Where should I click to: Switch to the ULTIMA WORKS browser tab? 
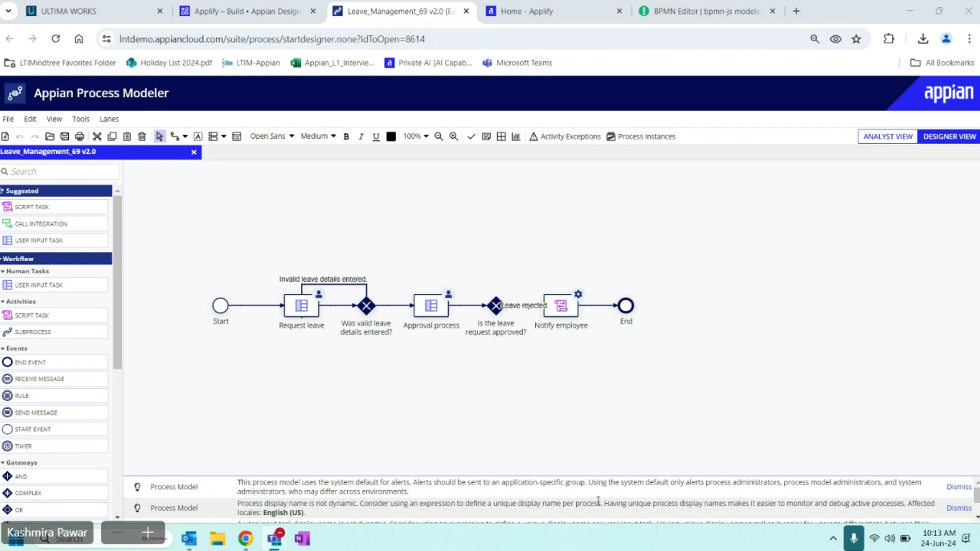pos(94,11)
